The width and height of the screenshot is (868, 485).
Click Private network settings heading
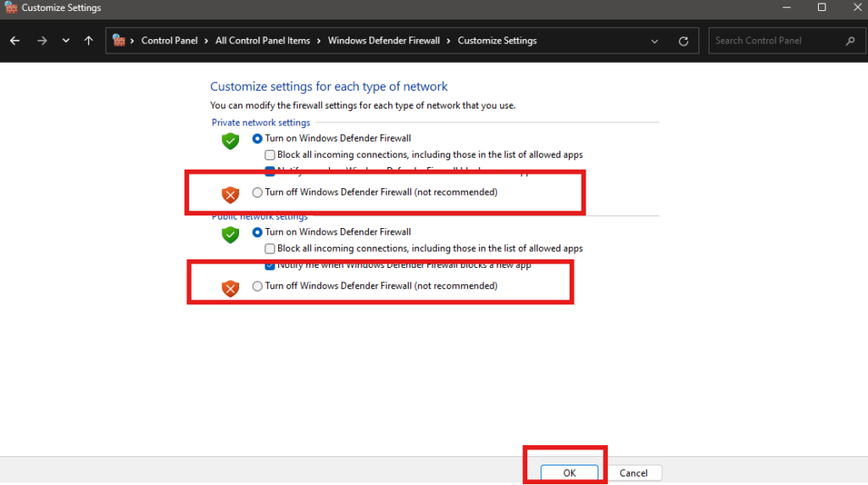coord(261,122)
